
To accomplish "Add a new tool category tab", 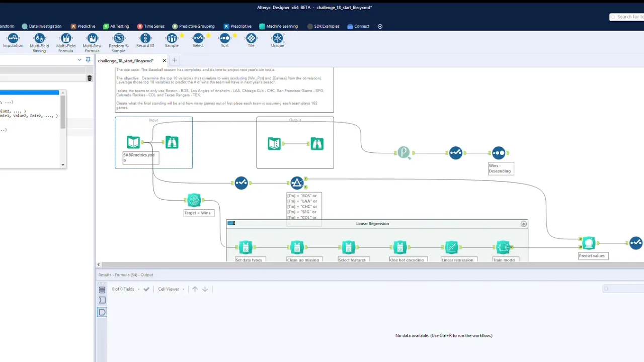I will click(x=380, y=26).
